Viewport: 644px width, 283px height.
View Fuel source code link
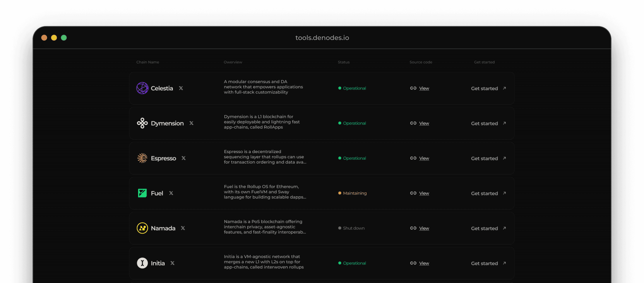click(424, 193)
